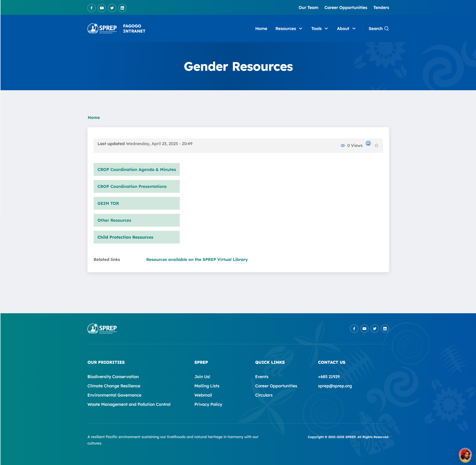Image resolution: width=476 pixels, height=465 pixels.
Task: Open the footer YouTube icon
Action: click(364, 329)
